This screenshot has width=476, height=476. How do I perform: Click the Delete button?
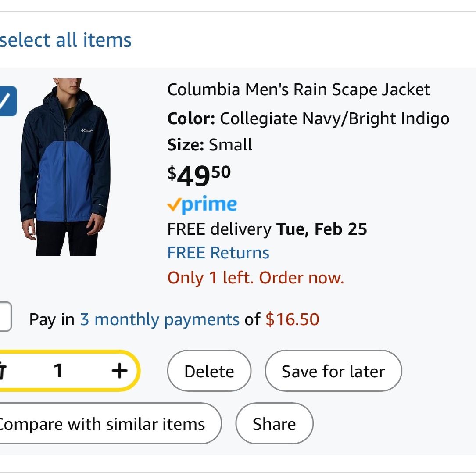(x=209, y=371)
